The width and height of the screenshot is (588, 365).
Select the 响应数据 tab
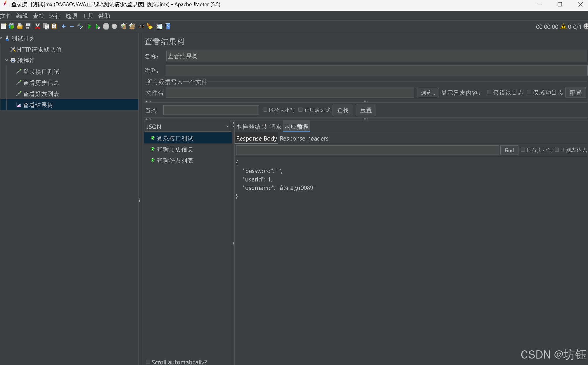[296, 127]
